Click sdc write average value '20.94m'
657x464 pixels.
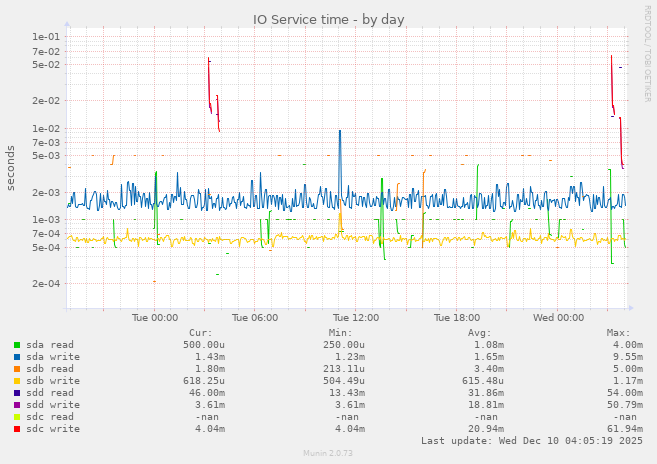486,429
